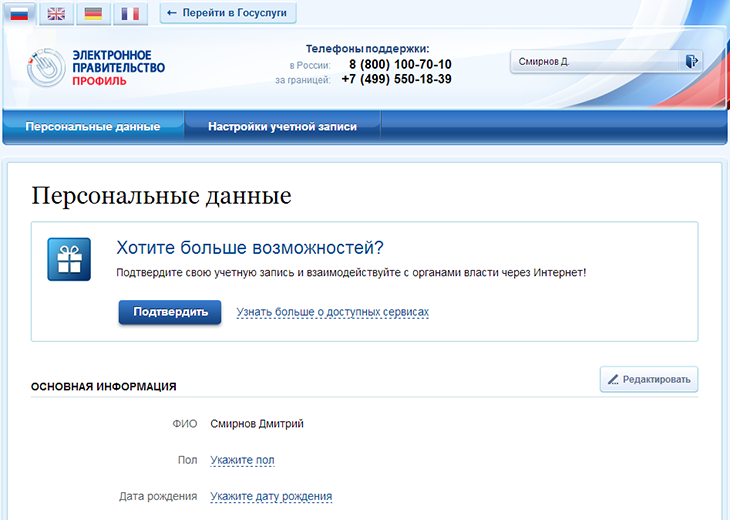This screenshot has height=520, width=730.
Task: Switch language to German flag
Action: (x=93, y=14)
